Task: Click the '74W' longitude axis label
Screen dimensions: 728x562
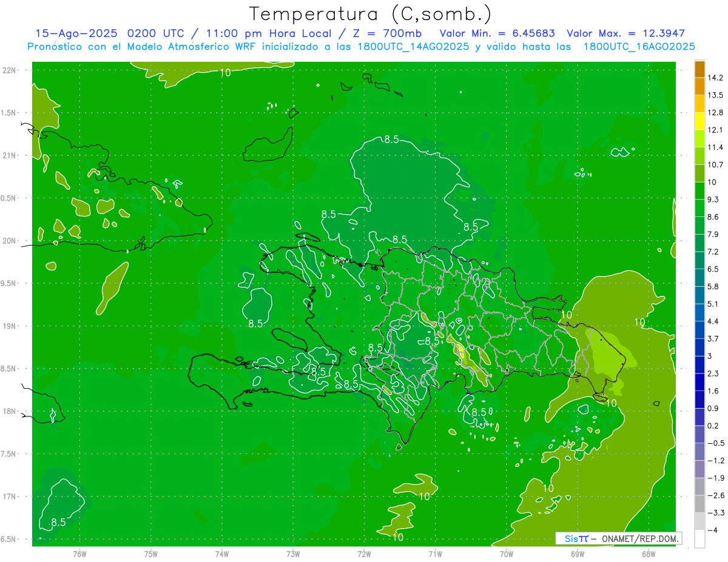Action: click(x=222, y=554)
